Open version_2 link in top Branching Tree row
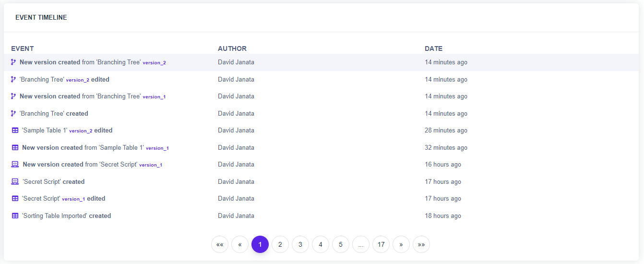 coord(154,63)
